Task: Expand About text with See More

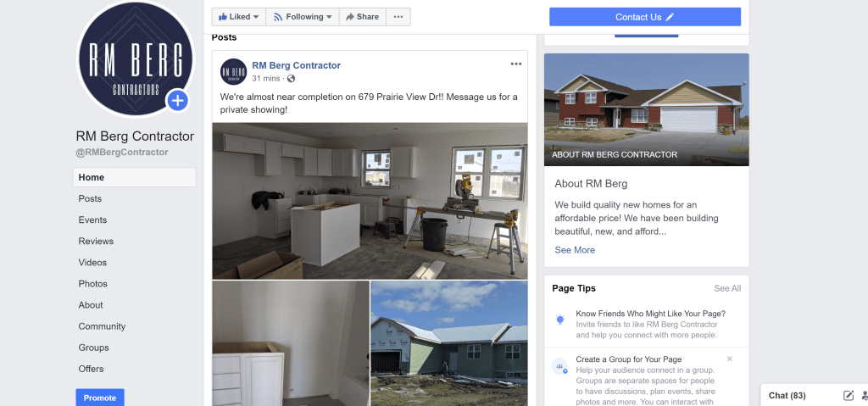Action: coord(575,250)
